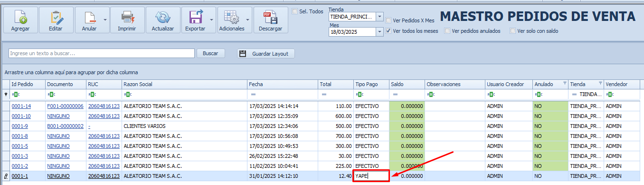
Task: Expand the Exportar dropdown arrow
Action: (211, 20)
